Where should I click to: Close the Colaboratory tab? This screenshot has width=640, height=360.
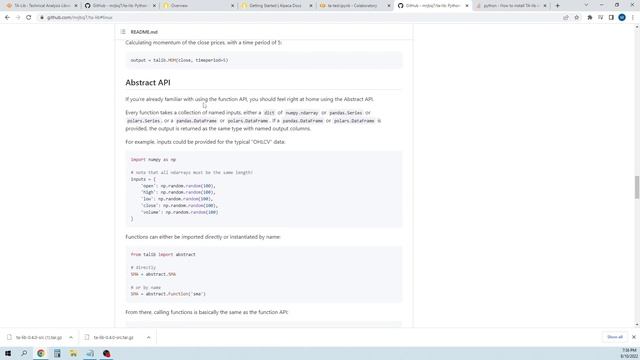tap(389, 6)
